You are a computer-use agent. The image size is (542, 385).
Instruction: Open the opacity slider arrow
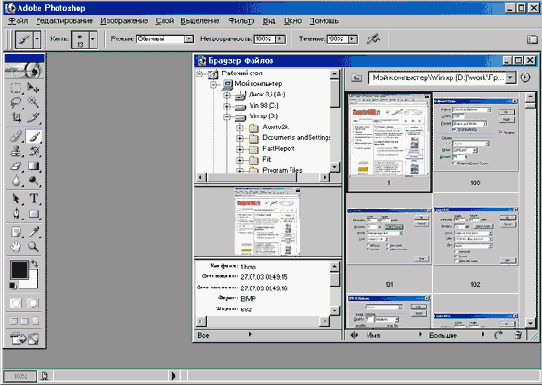(280, 39)
